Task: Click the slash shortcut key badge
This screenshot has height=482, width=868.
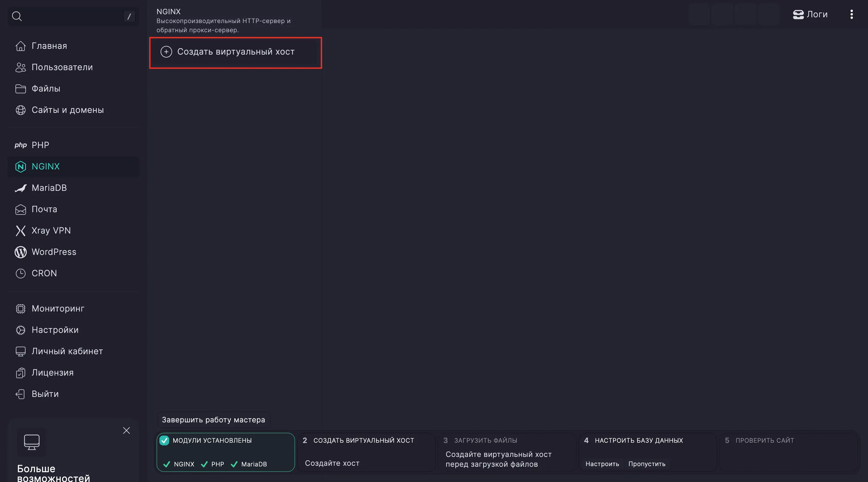Action: pyautogui.click(x=129, y=16)
